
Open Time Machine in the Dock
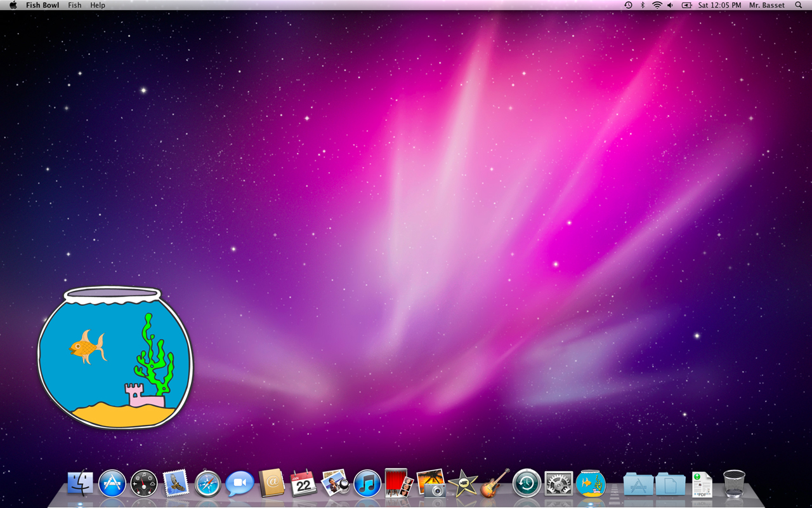[x=527, y=484]
